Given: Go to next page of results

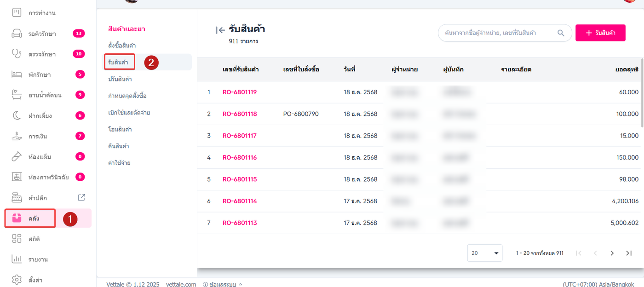Looking at the screenshot, I should [x=612, y=253].
